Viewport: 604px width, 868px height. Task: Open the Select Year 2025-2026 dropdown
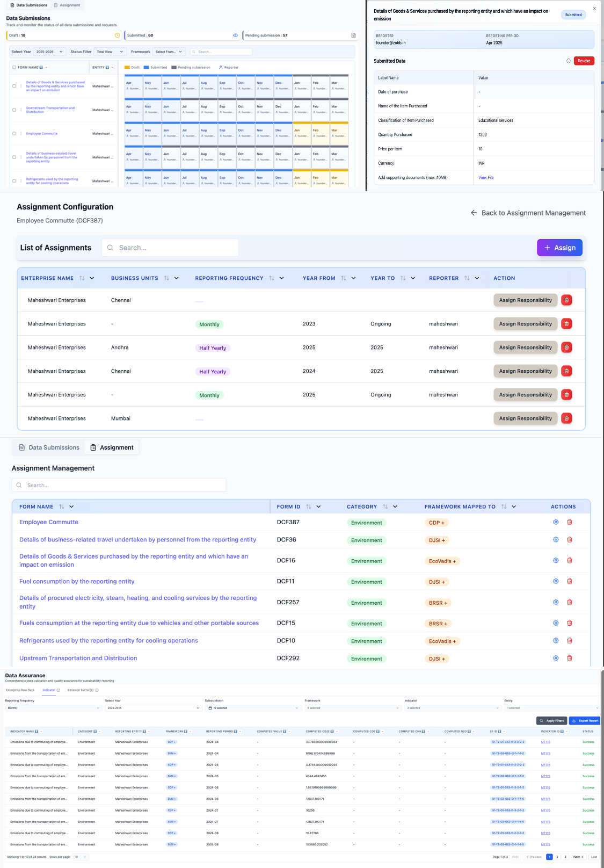[x=49, y=52]
